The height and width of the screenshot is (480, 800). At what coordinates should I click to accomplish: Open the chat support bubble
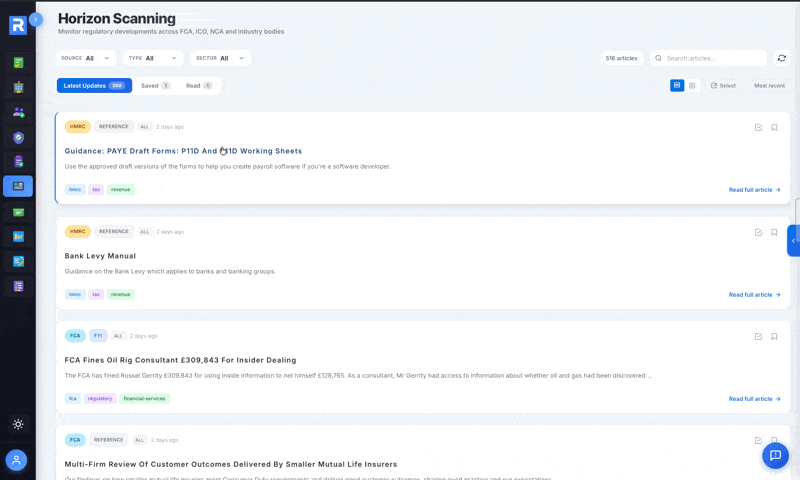pos(775,455)
